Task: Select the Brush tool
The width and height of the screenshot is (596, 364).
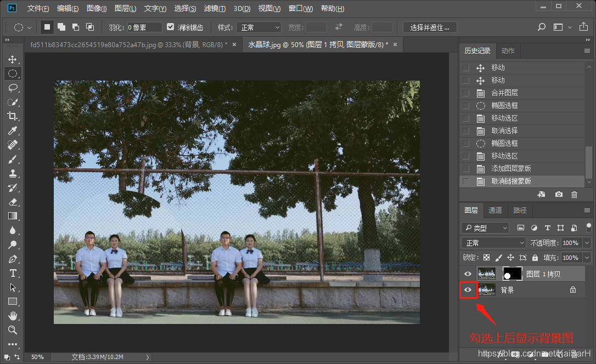Action: click(x=13, y=159)
